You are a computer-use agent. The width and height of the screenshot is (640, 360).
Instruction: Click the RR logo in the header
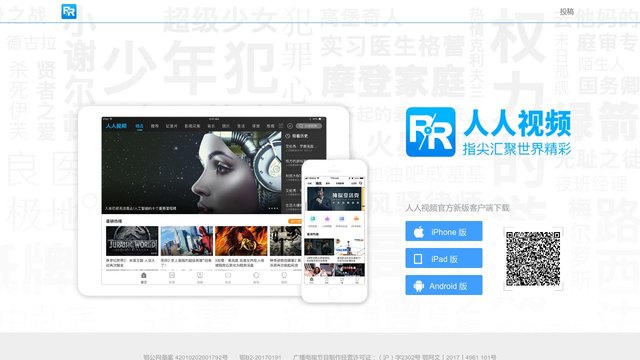coord(69,11)
